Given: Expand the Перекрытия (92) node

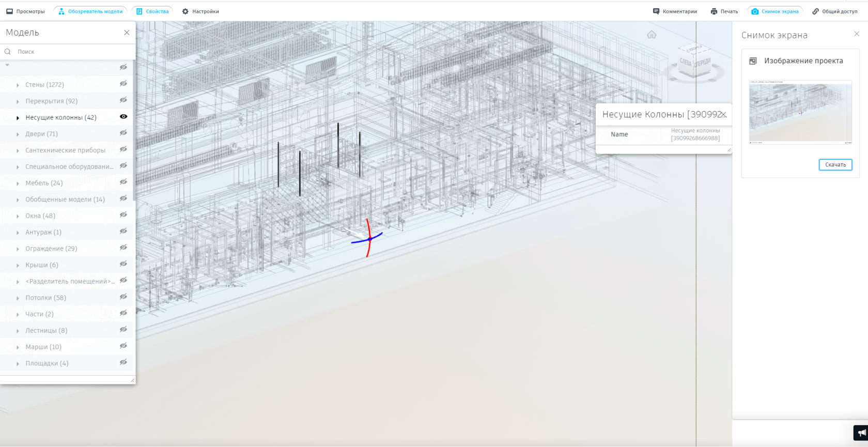Looking at the screenshot, I should [18, 102].
